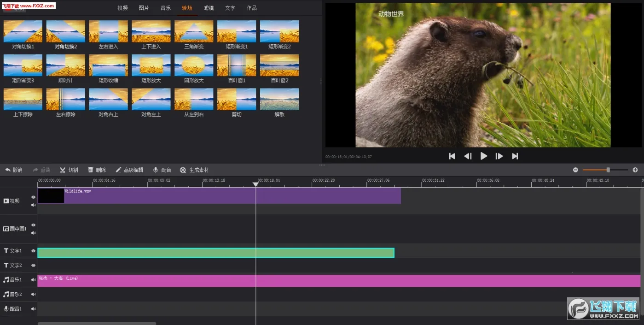Step back one frame in preview
This screenshot has width=644, height=325.
pyautogui.click(x=468, y=156)
